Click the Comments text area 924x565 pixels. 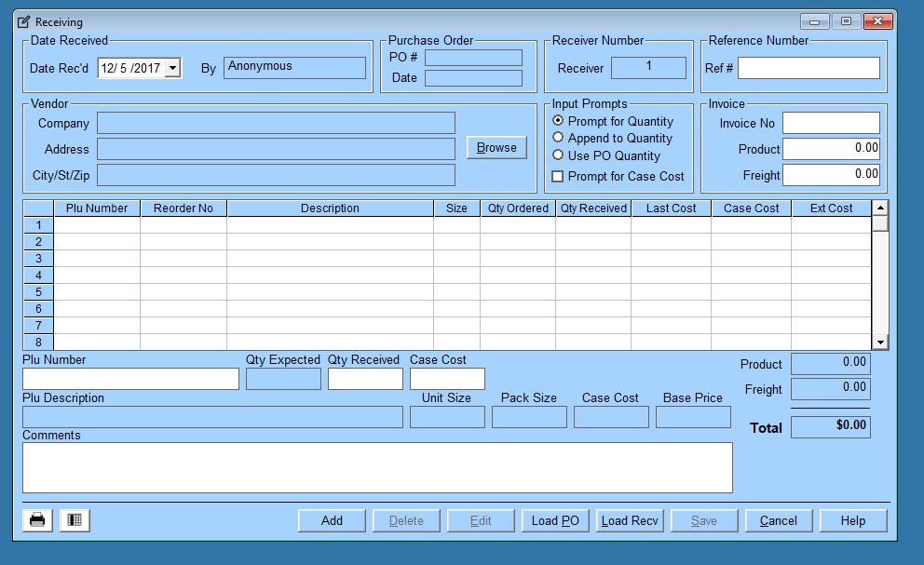377,468
